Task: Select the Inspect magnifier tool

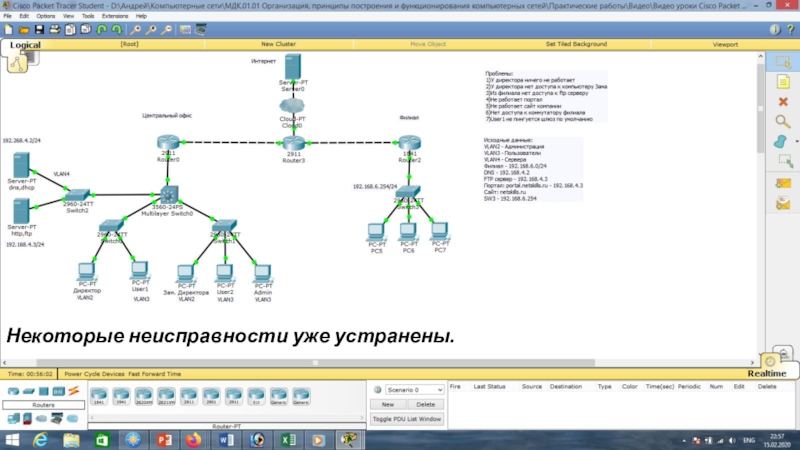Action: click(x=783, y=121)
